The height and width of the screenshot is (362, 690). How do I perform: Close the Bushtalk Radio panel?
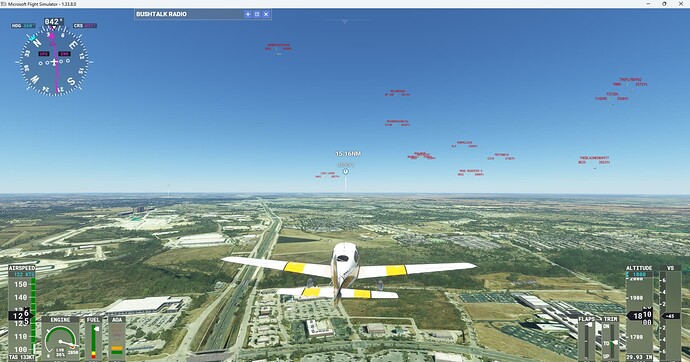[x=266, y=14]
